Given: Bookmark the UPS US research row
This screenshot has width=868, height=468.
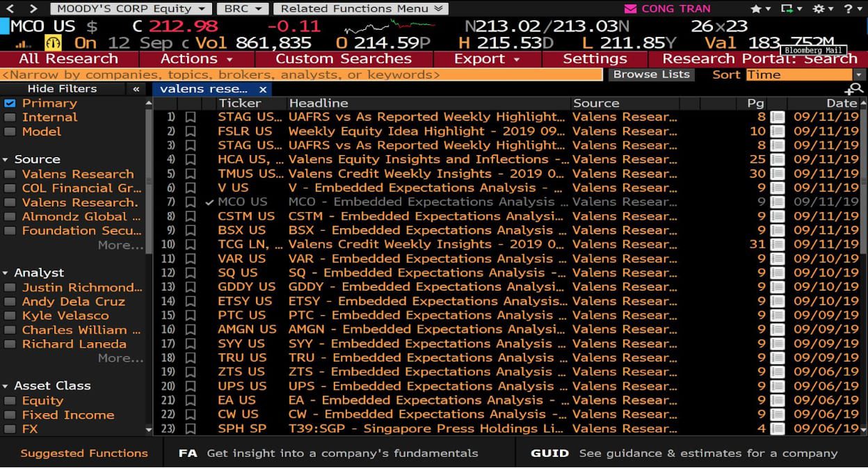Looking at the screenshot, I should pyautogui.click(x=190, y=386).
